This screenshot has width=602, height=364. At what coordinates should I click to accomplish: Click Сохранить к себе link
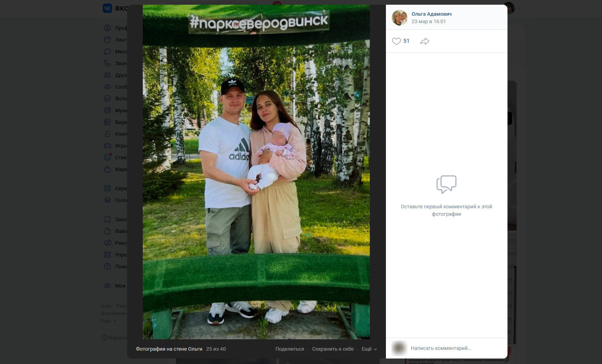(333, 349)
